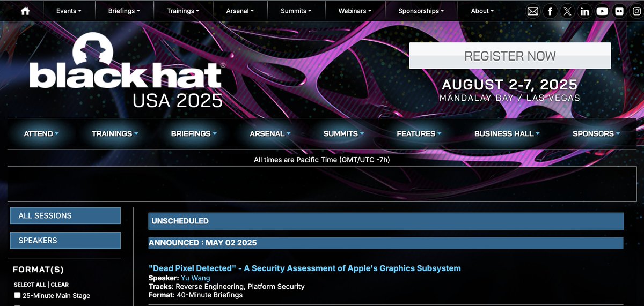Expand the Events top menu

point(69,11)
